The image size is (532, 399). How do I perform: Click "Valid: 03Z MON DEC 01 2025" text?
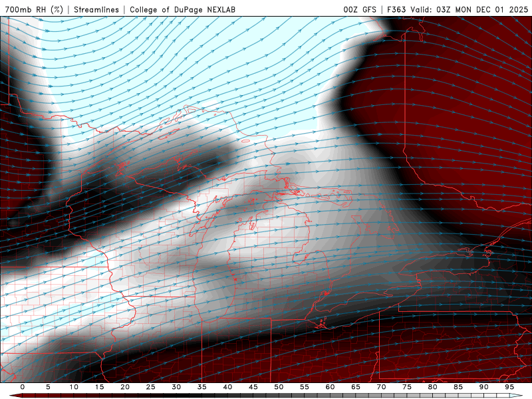(x=469, y=9)
